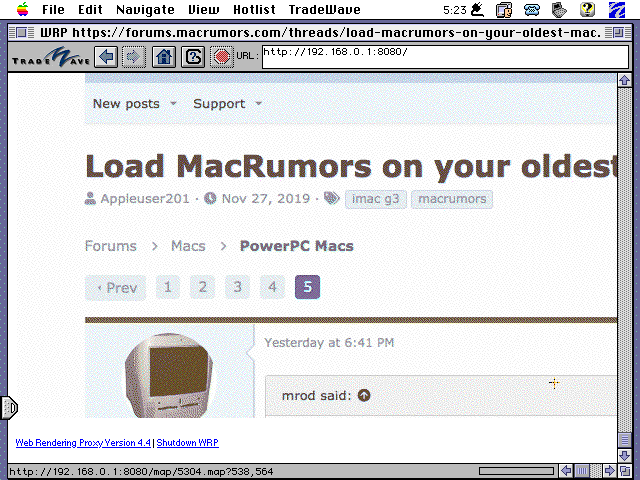Click the clock icon before the date

click(x=210, y=198)
